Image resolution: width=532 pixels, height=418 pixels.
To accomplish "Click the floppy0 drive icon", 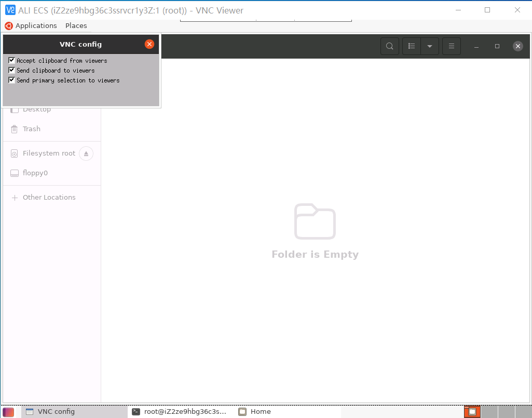I will pos(14,173).
